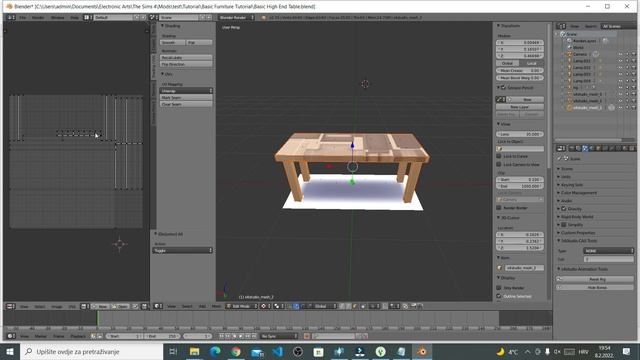Click the Mean Bevel Weight slider
Viewport: 640px width, 360px height.
tap(520, 78)
